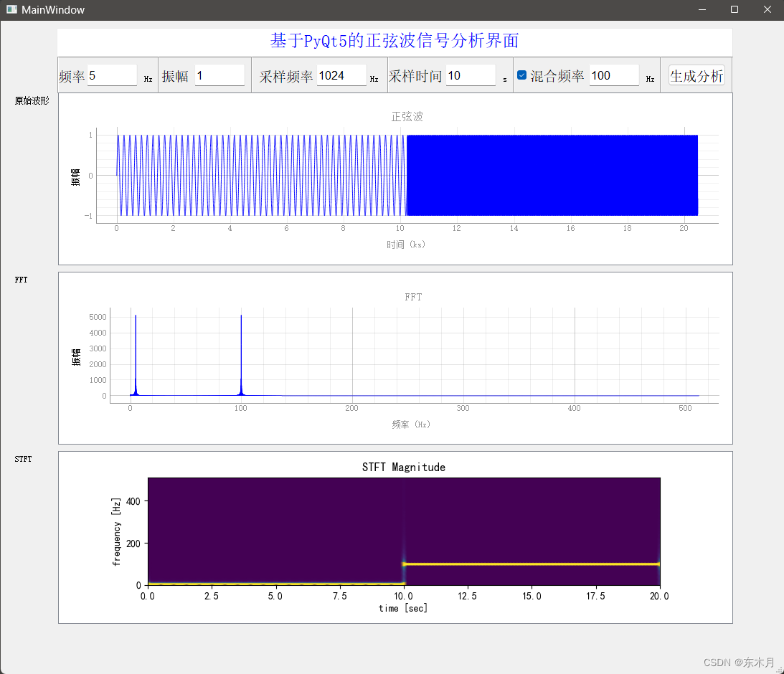The width and height of the screenshot is (784, 674).
Task: Click the STFT sidebar label
Action: click(23, 459)
